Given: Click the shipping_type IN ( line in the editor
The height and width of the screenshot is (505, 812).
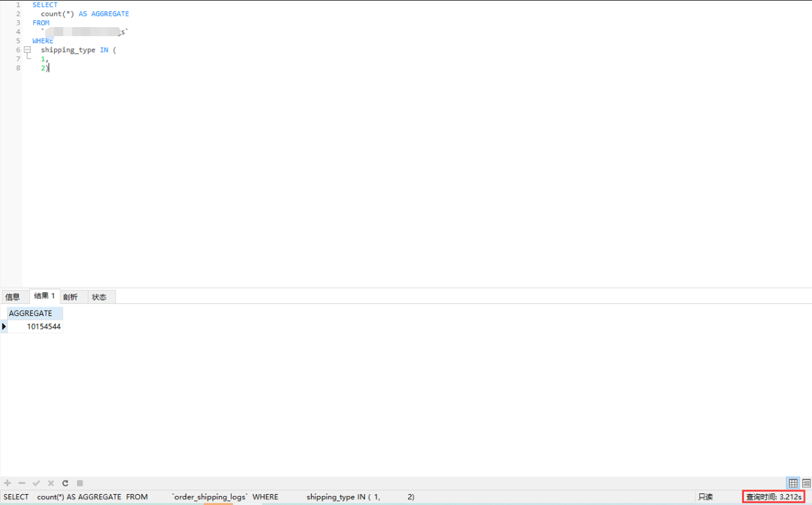Looking at the screenshot, I should (x=78, y=50).
